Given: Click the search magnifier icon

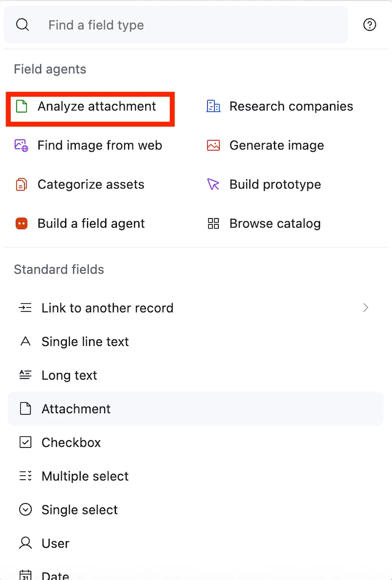Looking at the screenshot, I should point(22,25).
